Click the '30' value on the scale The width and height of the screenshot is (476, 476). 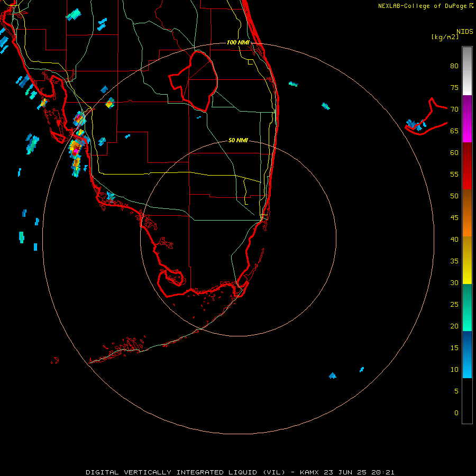[x=454, y=282]
